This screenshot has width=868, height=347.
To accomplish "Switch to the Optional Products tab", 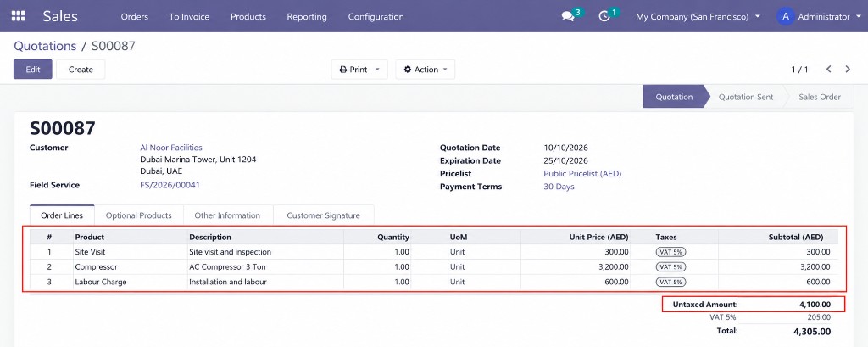I will click(x=138, y=215).
